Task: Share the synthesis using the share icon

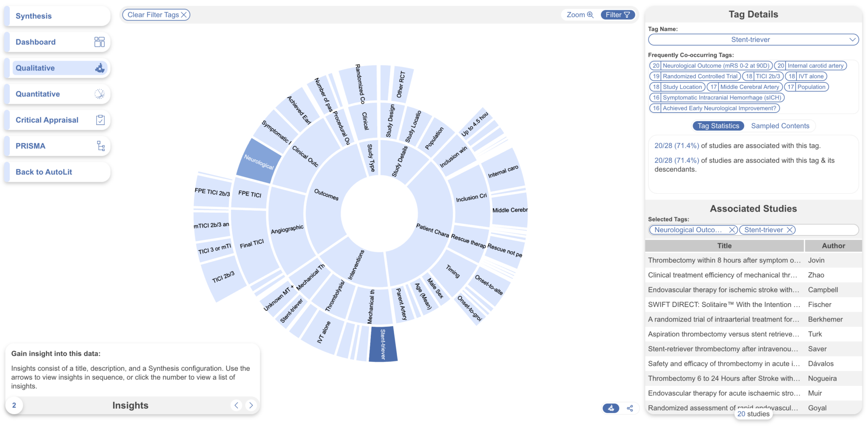Action: [x=630, y=408]
